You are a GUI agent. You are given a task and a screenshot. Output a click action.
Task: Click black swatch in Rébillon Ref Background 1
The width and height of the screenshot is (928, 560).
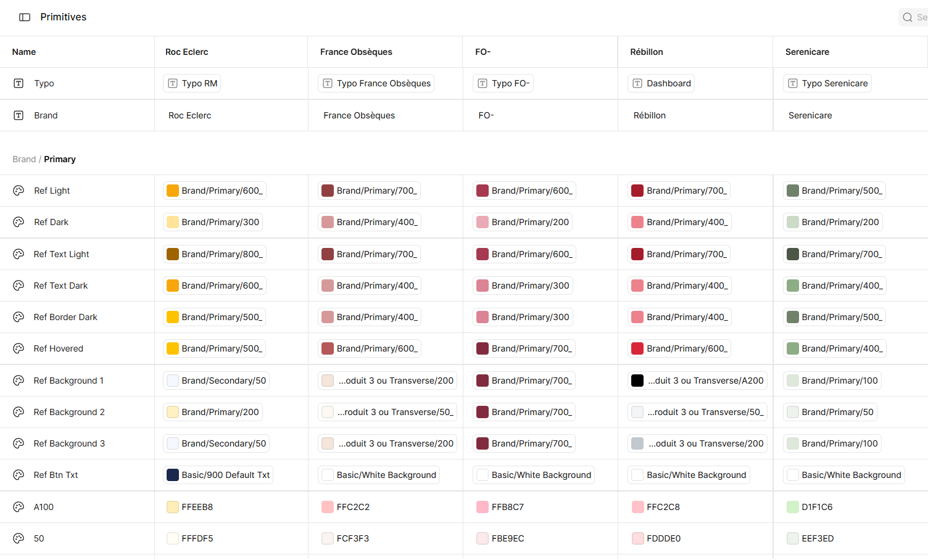click(x=637, y=381)
